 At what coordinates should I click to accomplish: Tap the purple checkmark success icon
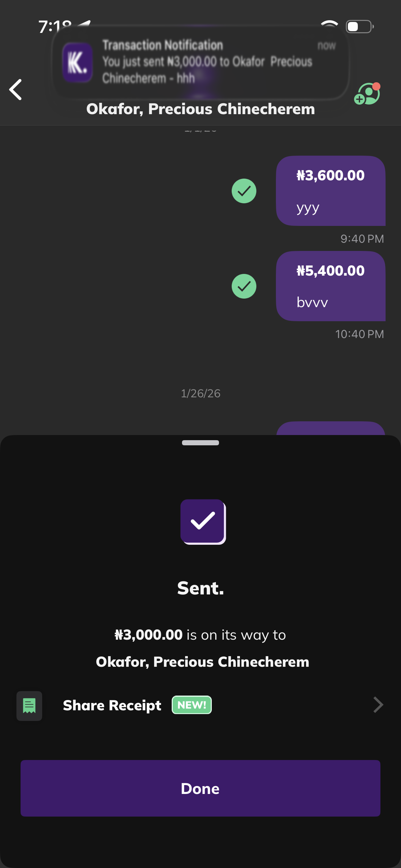point(203,521)
